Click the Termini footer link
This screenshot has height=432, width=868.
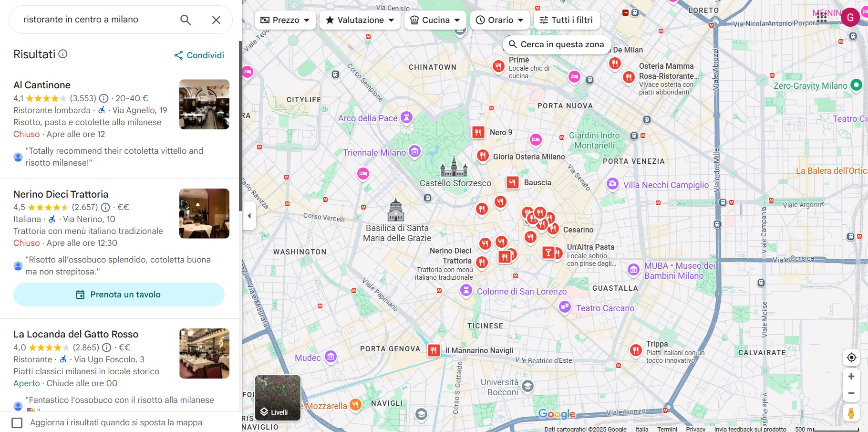(667, 429)
